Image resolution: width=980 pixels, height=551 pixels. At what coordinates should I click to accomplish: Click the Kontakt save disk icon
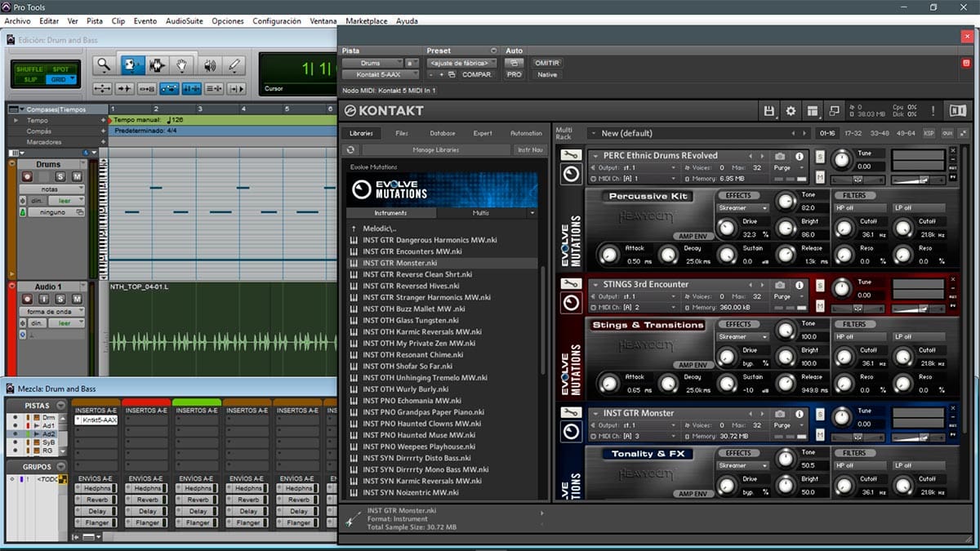[x=768, y=111]
